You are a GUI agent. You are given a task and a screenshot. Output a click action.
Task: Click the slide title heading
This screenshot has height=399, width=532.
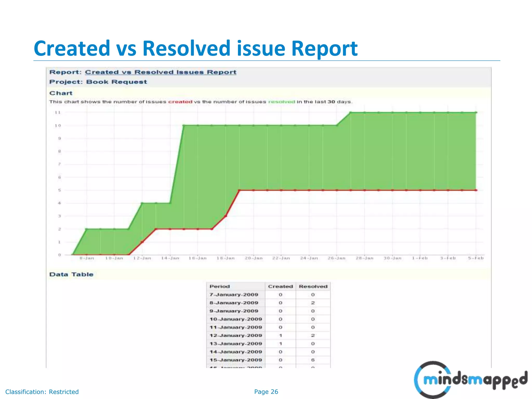coord(196,48)
